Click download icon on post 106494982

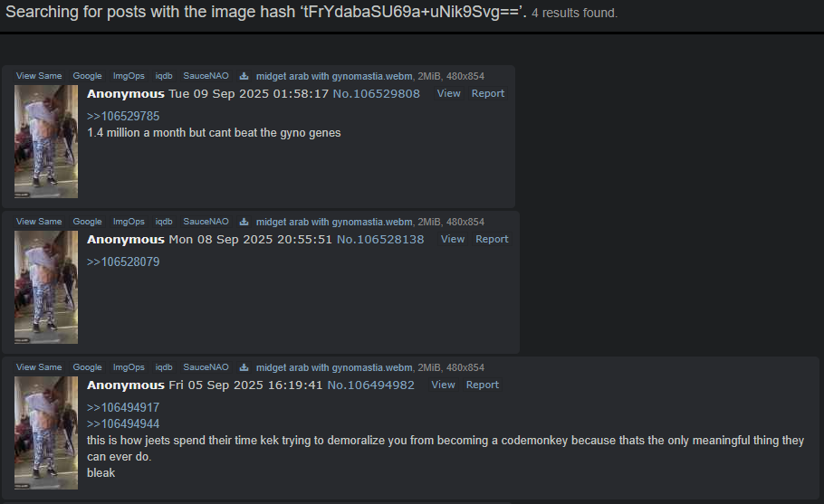click(244, 367)
